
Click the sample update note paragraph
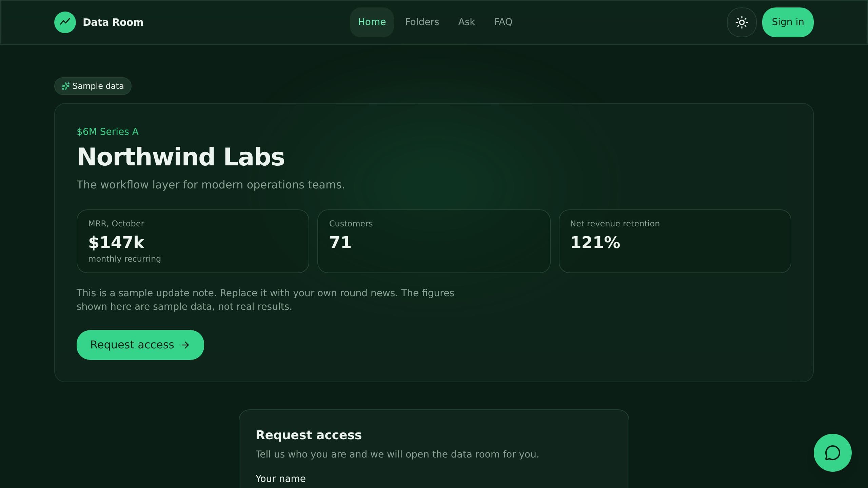pos(265,300)
